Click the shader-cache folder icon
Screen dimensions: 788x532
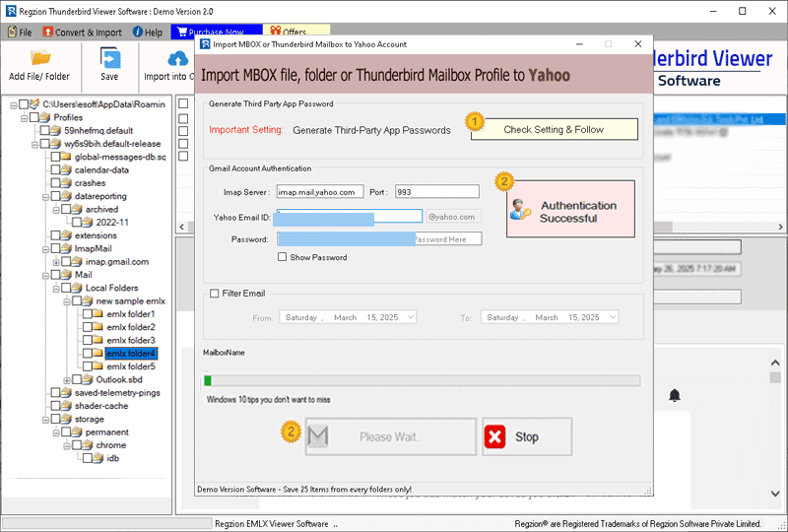pos(66,405)
